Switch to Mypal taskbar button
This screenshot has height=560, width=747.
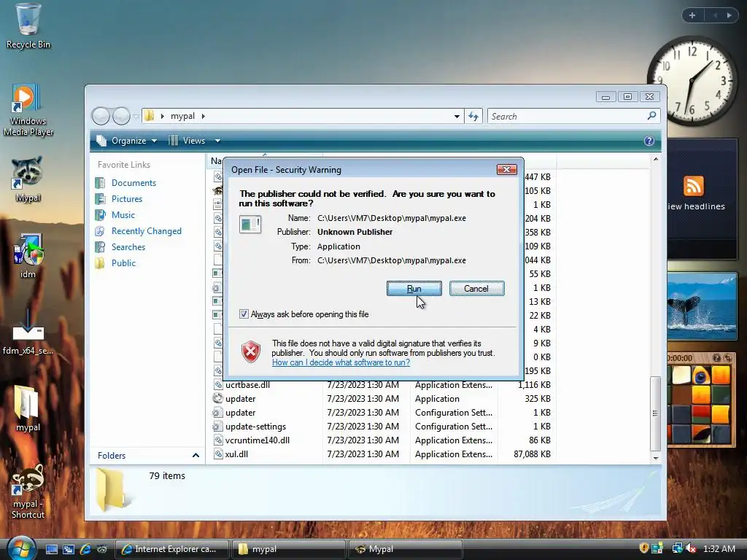tap(405, 549)
